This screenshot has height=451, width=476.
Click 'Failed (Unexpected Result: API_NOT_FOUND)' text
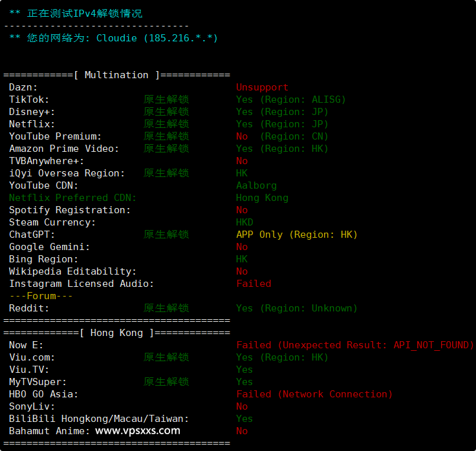[355, 345]
